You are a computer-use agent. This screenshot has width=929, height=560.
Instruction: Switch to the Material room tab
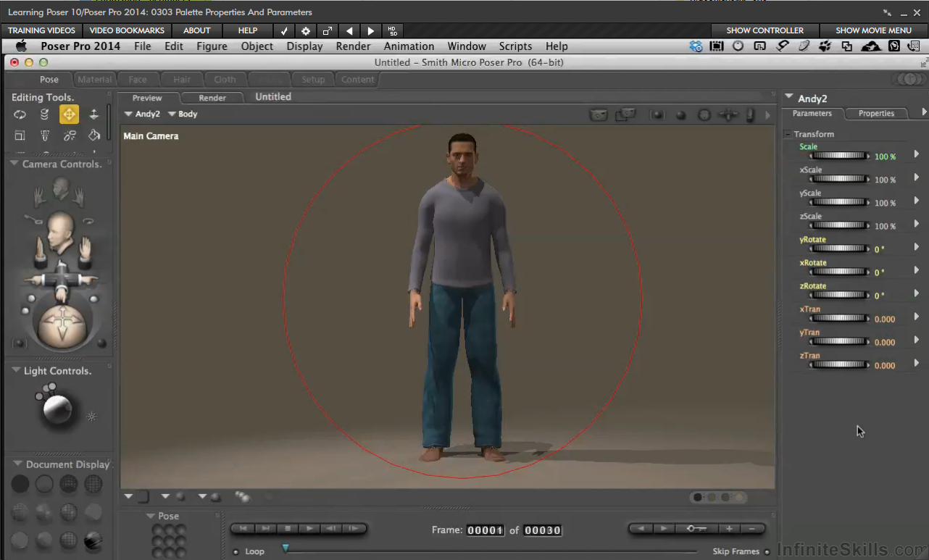95,80
